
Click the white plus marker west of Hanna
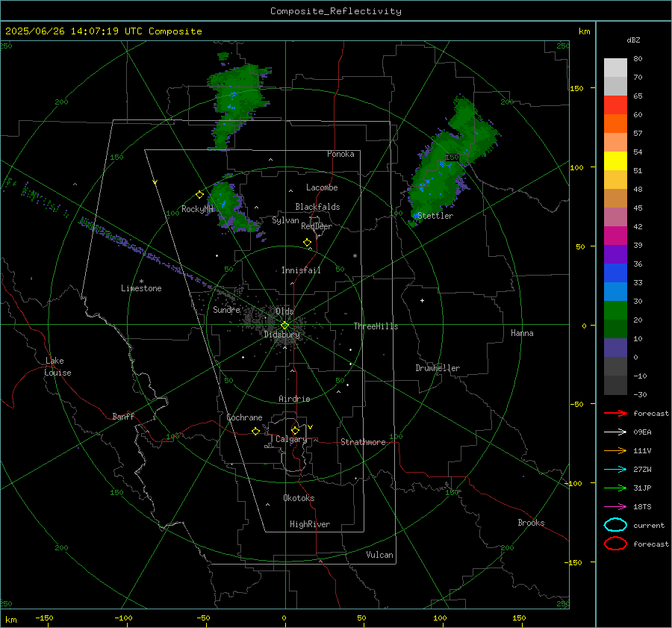point(422,300)
